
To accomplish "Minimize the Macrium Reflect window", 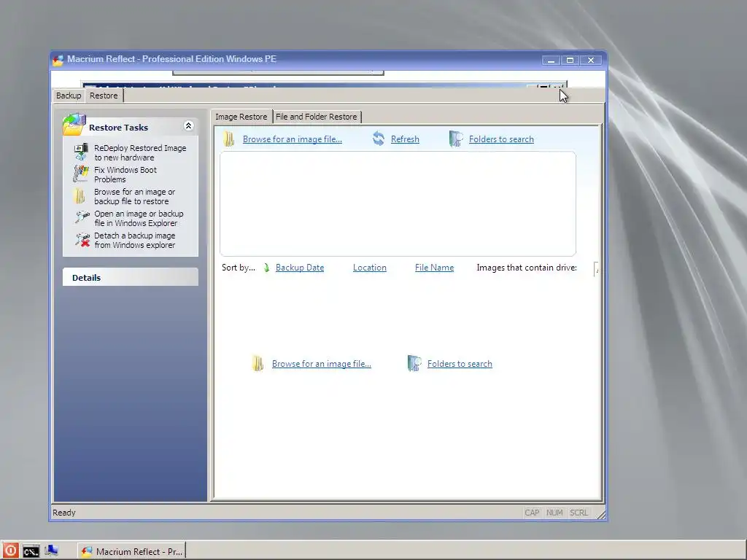I will [551, 60].
